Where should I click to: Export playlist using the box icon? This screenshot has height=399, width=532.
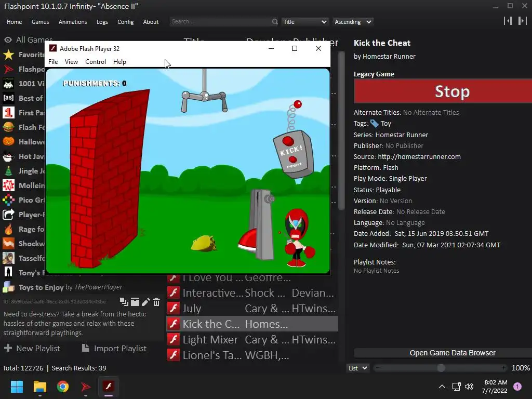click(x=135, y=302)
